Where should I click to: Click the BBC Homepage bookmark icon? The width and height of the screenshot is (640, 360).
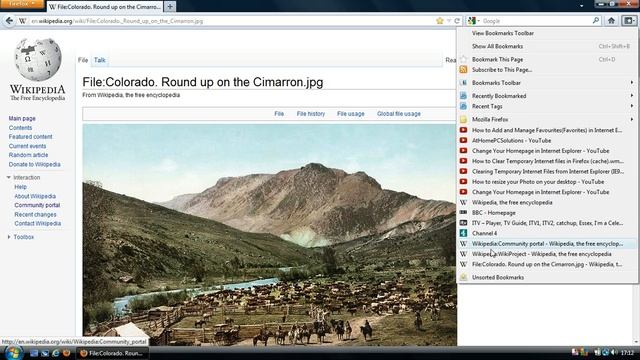tap(463, 212)
